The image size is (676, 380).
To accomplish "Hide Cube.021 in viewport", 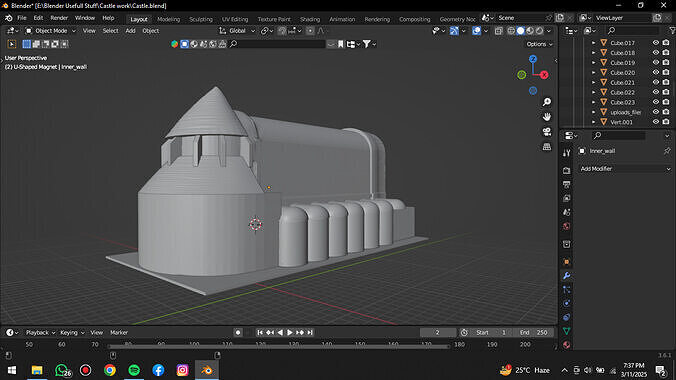I will coord(656,82).
